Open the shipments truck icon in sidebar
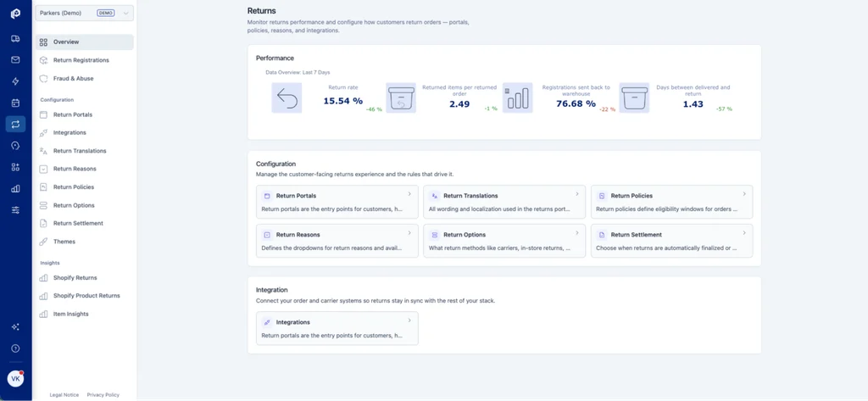Screen dimensions: 868x401 [x=15, y=39]
